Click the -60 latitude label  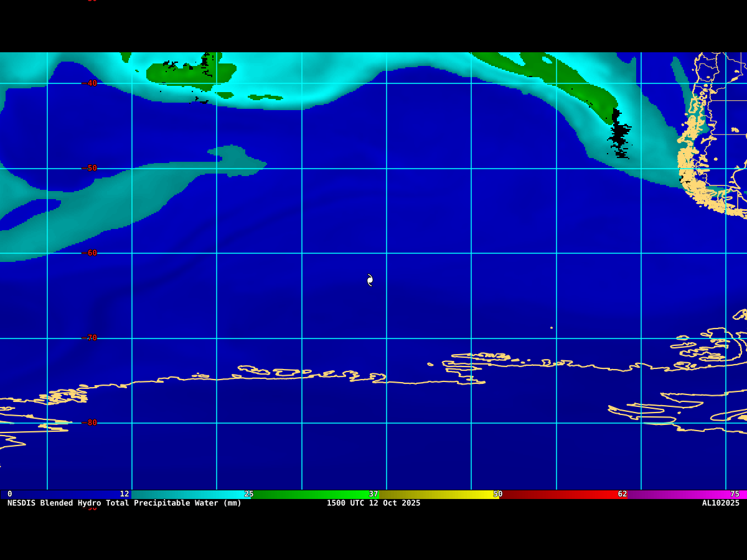point(90,253)
